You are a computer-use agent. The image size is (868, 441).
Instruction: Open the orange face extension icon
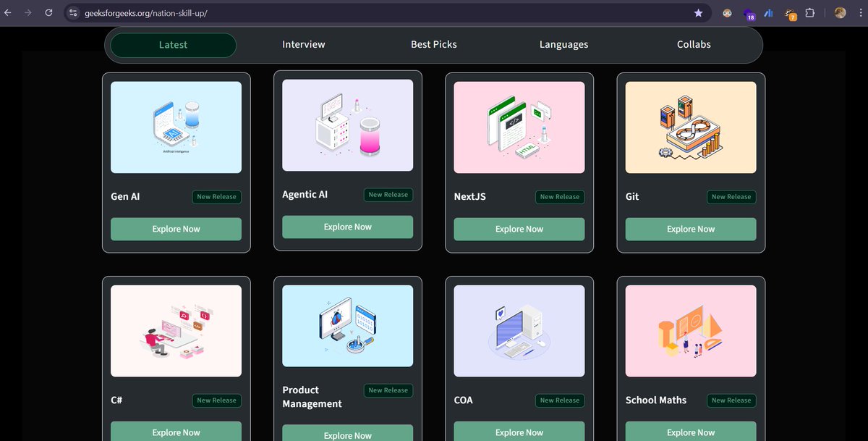[x=727, y=13]
